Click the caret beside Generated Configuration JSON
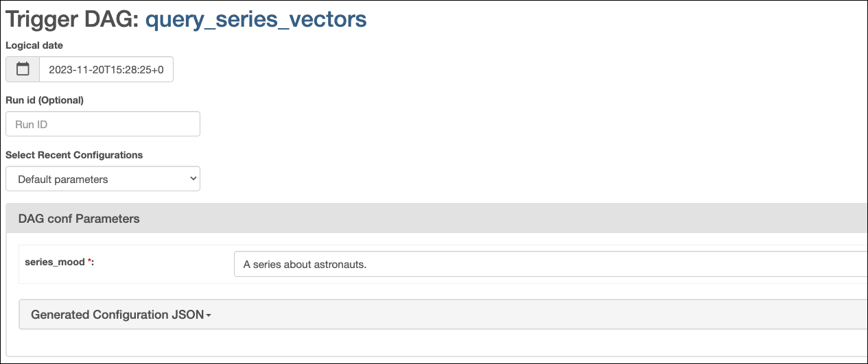The height and width of the screenshot is (364, 868). pyautogui.click(x=209, y=315)
